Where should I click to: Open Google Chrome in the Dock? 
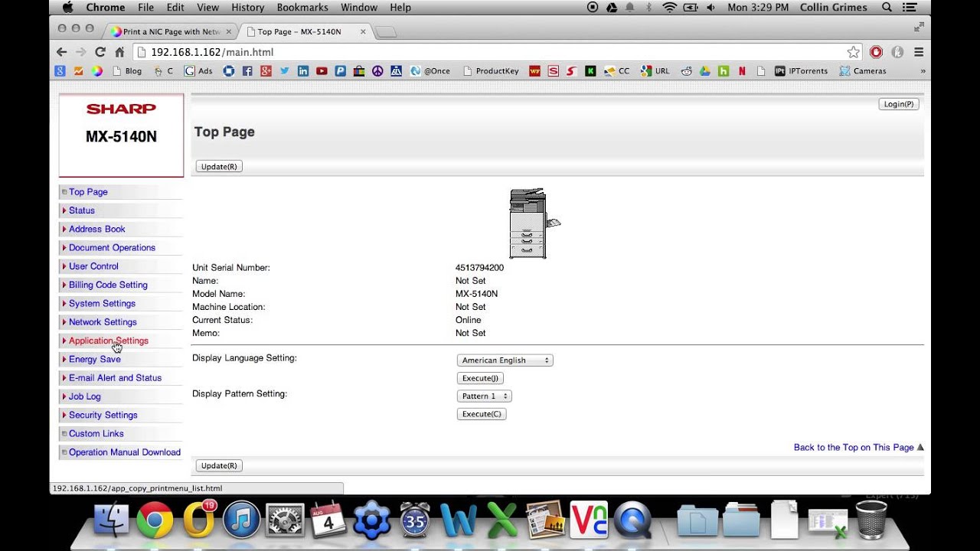(155, 522)
